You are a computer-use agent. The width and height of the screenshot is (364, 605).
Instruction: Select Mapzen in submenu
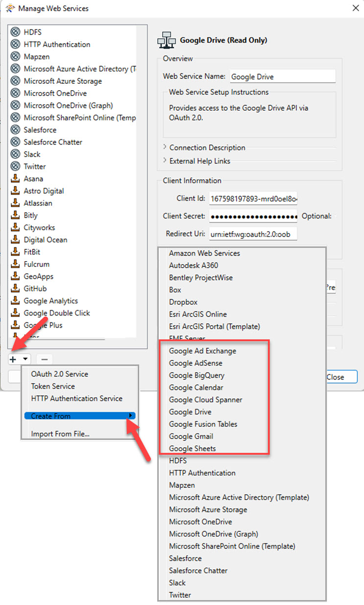(182, 485)
